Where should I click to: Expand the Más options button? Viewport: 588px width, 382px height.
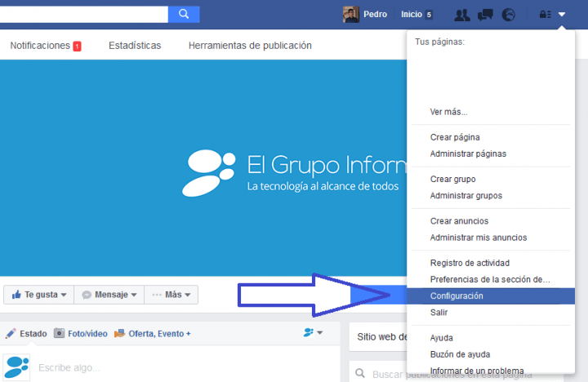[171, 295]
